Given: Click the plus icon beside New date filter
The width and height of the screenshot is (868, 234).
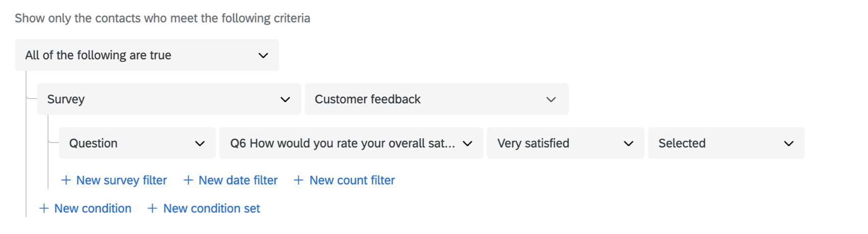Looking at the screenshot, I should click(188, 180).
